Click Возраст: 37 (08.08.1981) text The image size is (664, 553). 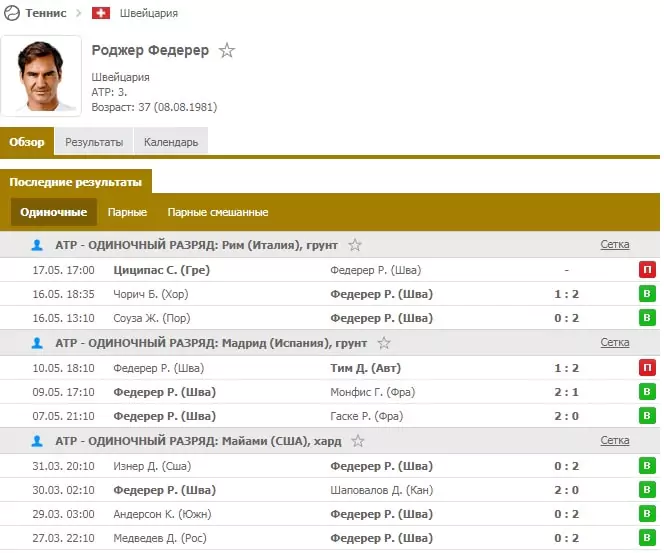coord(154,107)
